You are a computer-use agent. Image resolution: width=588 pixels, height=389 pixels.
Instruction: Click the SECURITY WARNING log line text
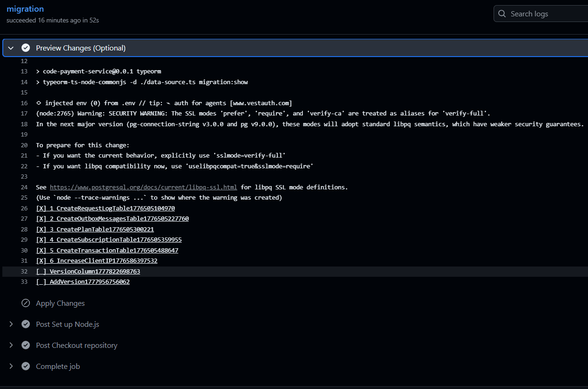(x=263, y=113)
